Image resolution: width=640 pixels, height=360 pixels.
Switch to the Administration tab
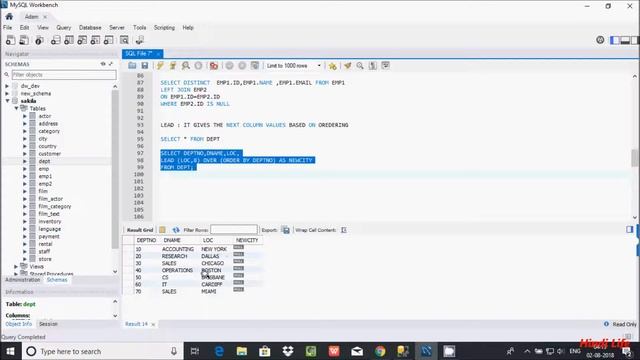[23, 280]
